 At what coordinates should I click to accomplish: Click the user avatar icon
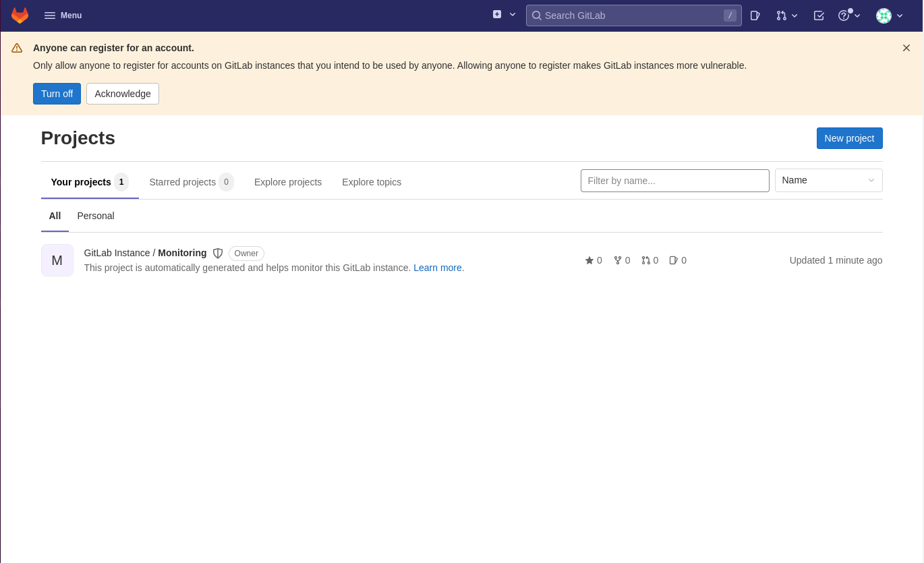[884, 16]
